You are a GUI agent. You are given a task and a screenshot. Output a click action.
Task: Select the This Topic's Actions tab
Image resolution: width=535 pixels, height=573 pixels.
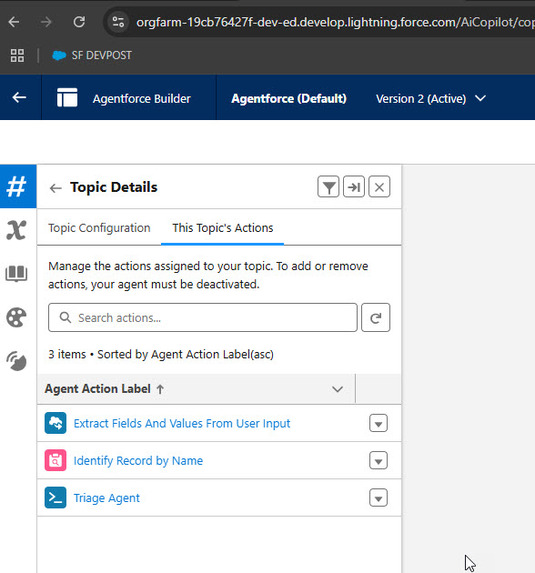[223, 228]
